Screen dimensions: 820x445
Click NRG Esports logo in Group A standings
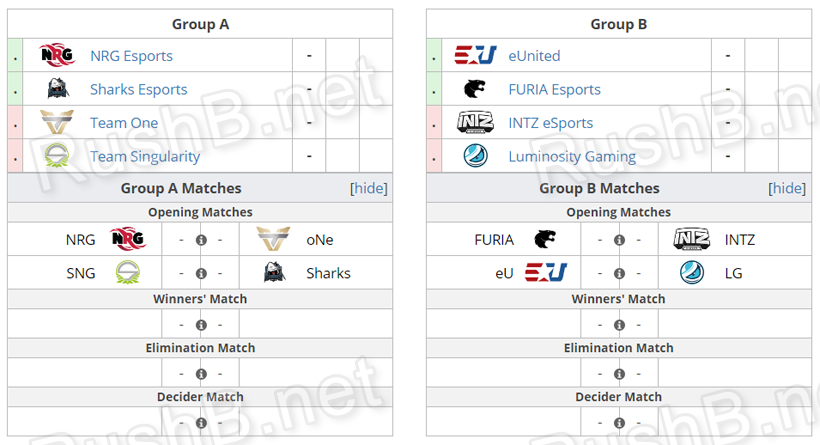pos(57,56)
